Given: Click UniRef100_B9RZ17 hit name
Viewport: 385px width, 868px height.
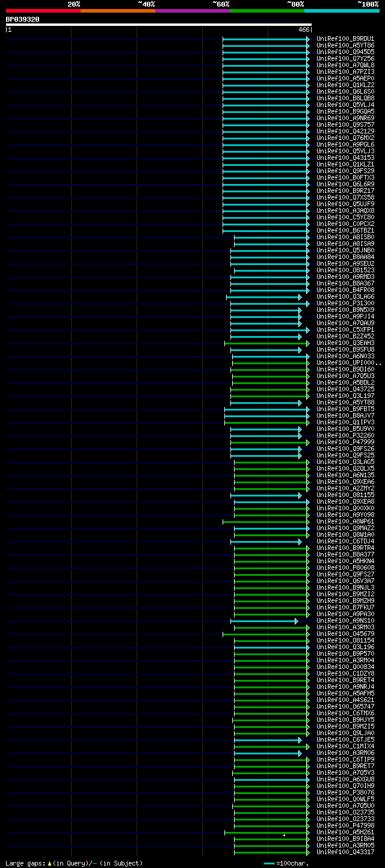Looking at the screenshot, I should tap(345, 191).
